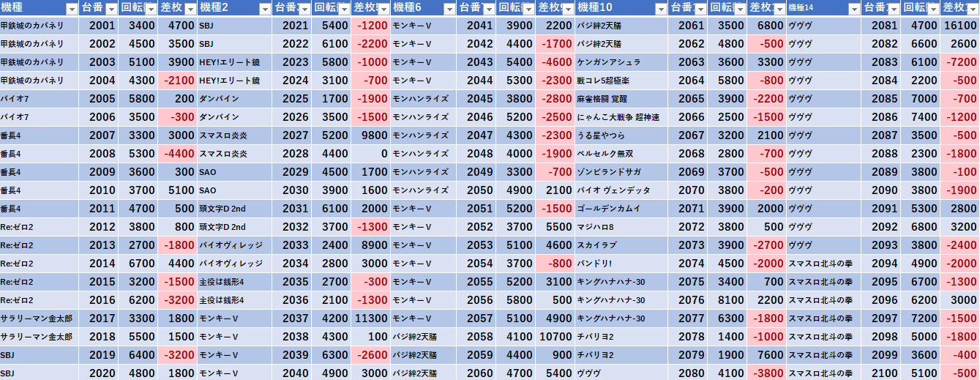Click サラリーマン金太郎 in row 2017
Viewport: 980px width, 380px height.
click(x=40, y=318)
